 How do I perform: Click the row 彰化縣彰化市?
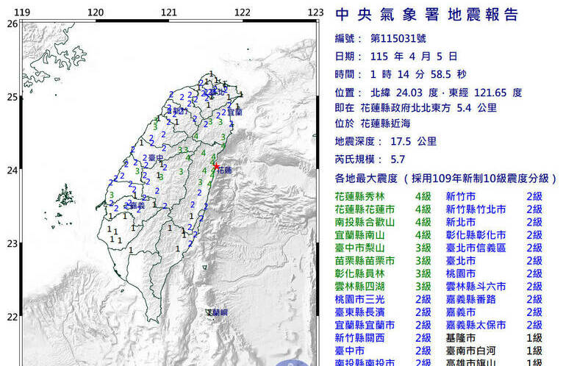494,235
